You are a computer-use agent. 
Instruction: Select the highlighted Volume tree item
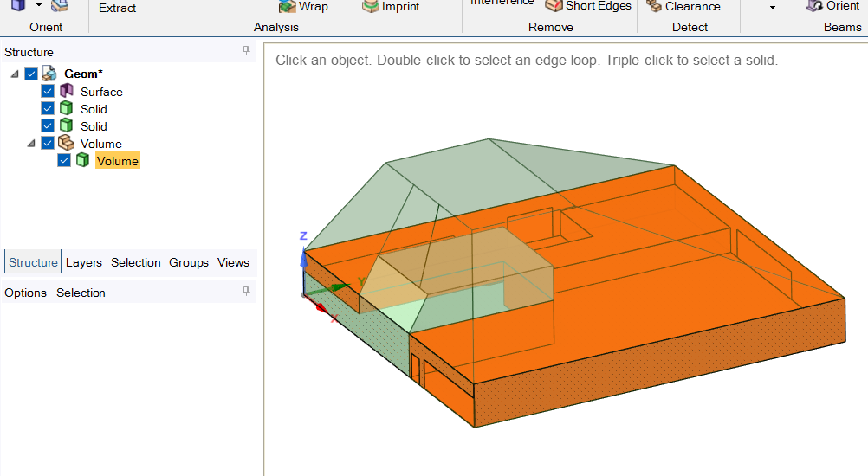[117, 161]
